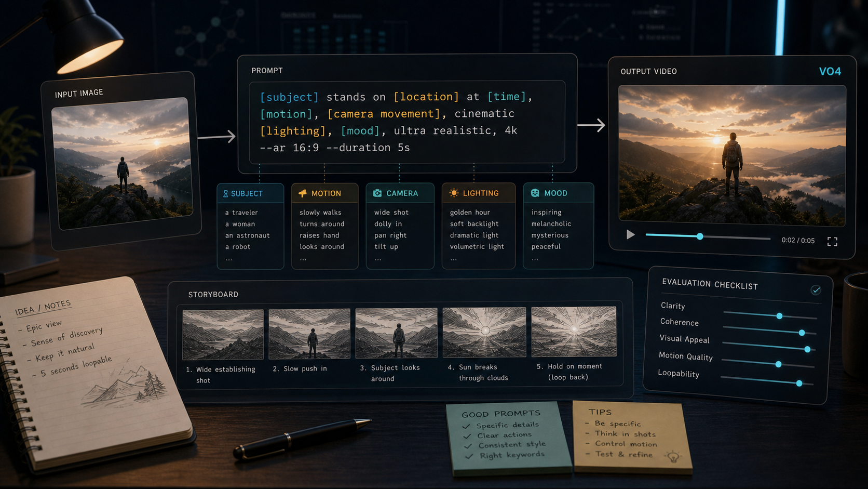
Task: Click the 'Specific details' checkmark on Good Prompts note
Action: [x=466, y=427]
